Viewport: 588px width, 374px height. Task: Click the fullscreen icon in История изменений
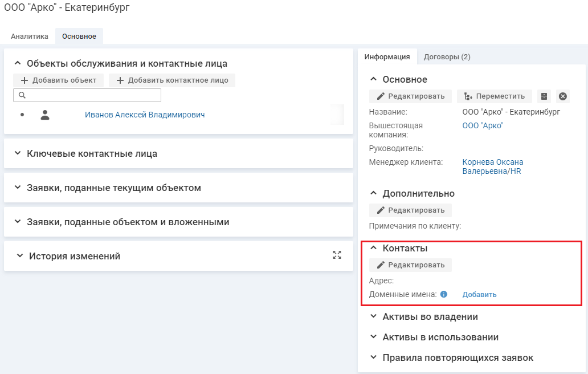coord(337,255)
